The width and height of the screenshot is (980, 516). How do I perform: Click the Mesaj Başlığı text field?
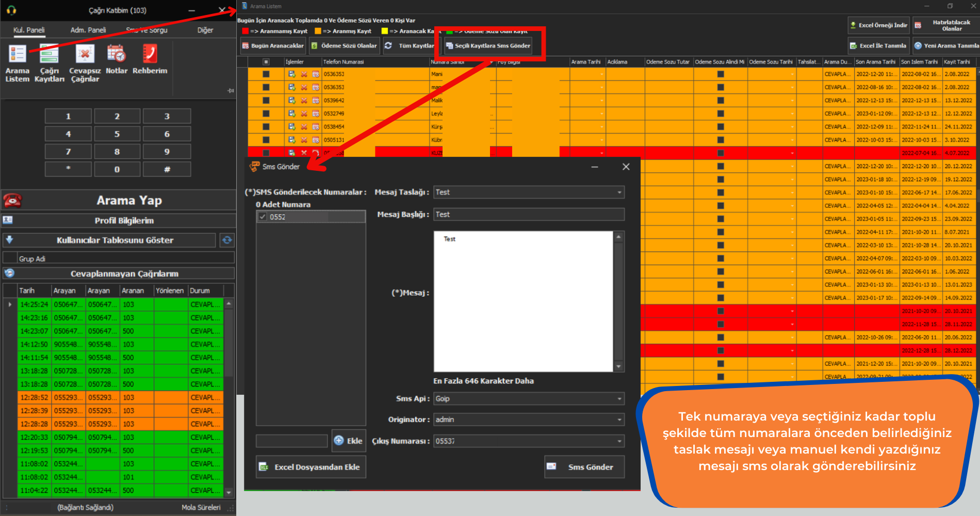point(528,215)
